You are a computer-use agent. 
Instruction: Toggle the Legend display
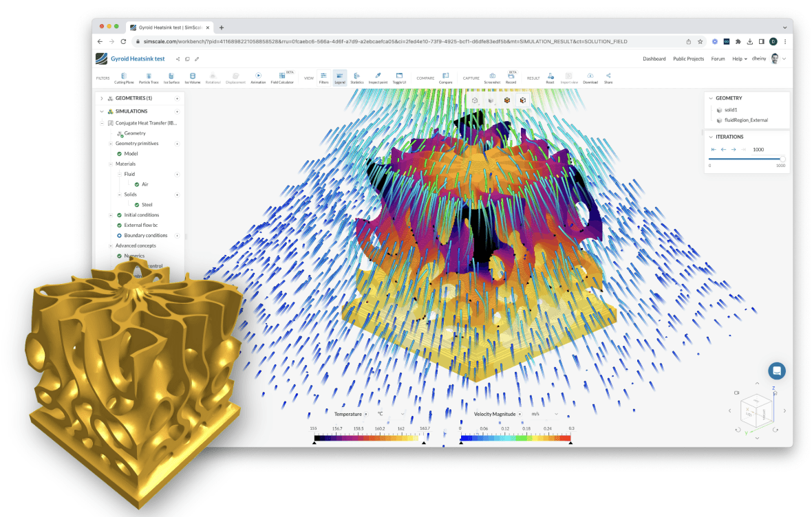(x=340, y=78)
